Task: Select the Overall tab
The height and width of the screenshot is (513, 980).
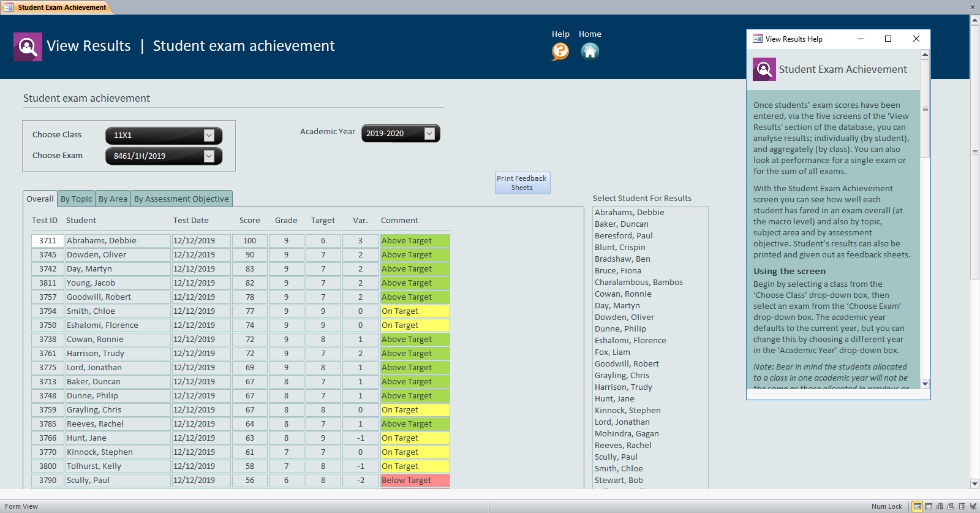Action: (40, 199)
